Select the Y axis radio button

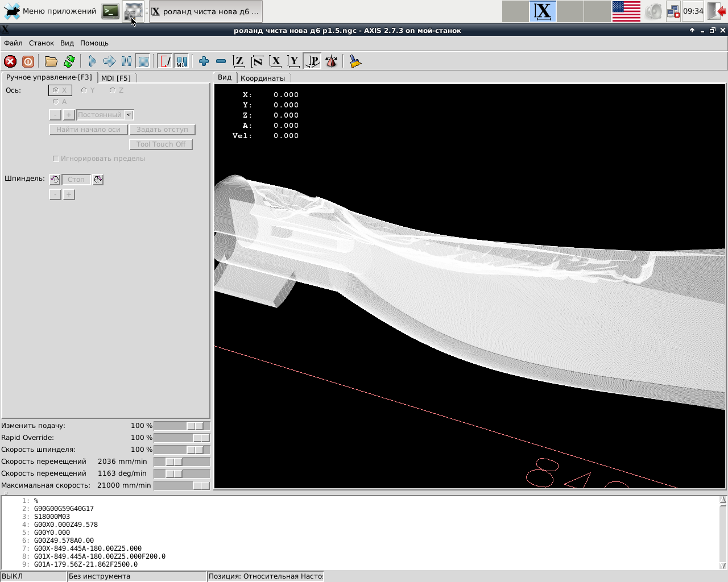tap(84, 90)
